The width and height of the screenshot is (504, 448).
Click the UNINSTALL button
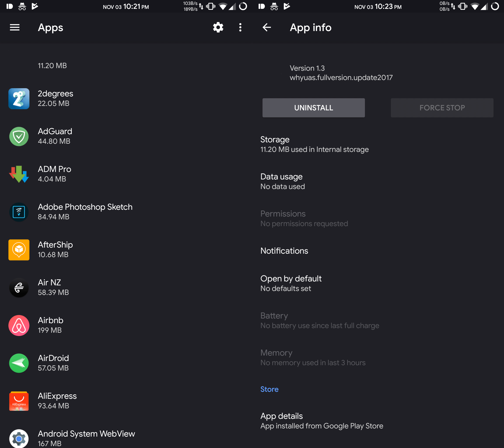point(314,108)
